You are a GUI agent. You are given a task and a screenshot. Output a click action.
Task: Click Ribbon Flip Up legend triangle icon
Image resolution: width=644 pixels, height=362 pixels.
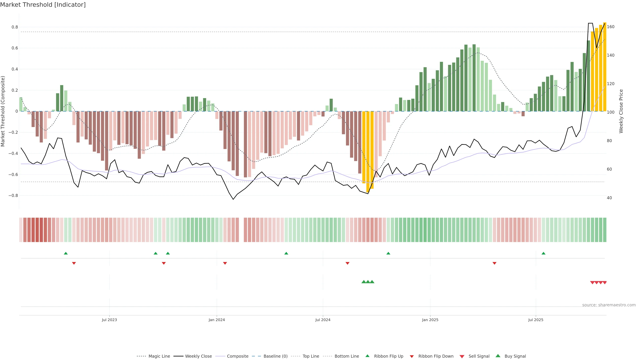click(x=367, y=356)
